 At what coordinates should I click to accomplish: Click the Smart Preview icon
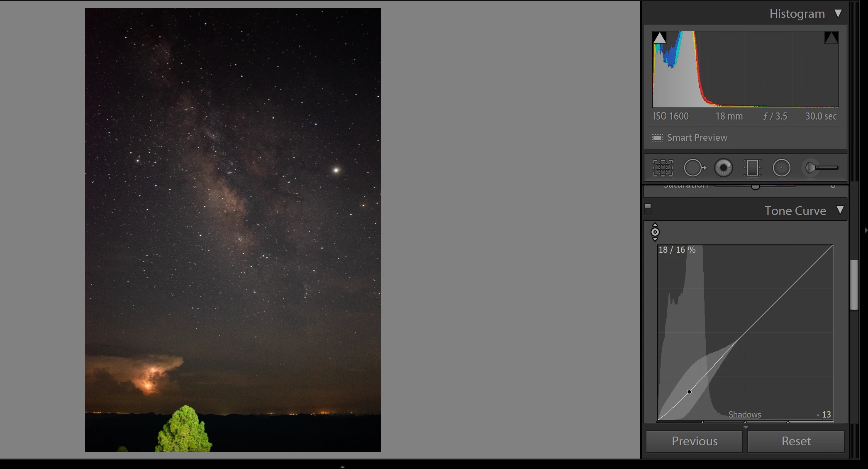click(x=657, y=138)
